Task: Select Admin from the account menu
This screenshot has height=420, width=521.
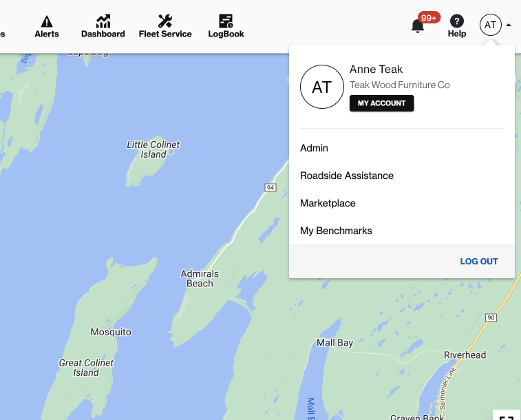Action: click(314, 148)
